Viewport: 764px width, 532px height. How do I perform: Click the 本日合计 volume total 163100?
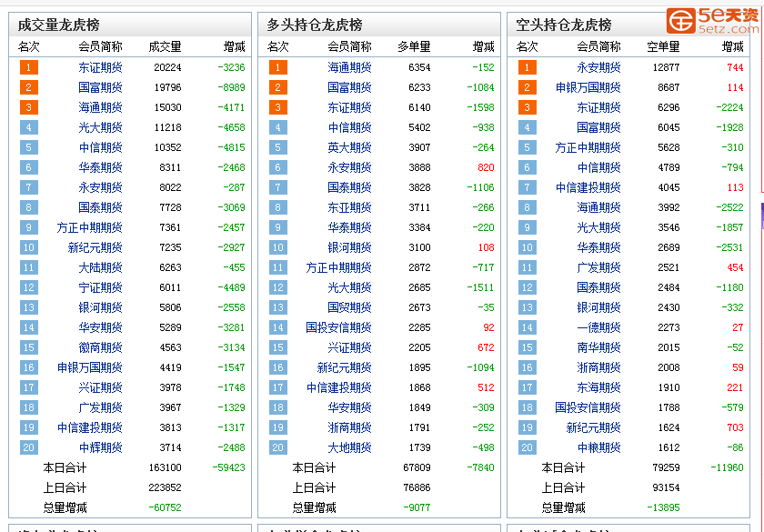[x=165, y=467]
